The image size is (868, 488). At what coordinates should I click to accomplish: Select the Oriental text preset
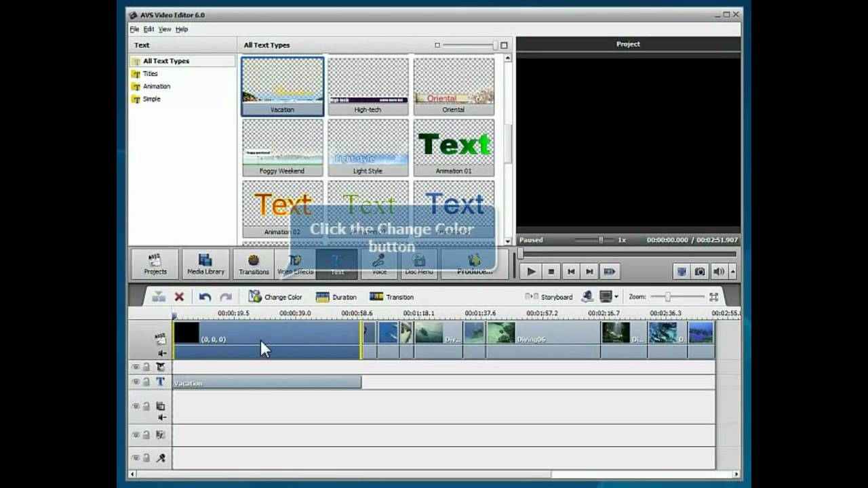pyautogui.click(x=454, y=86)
